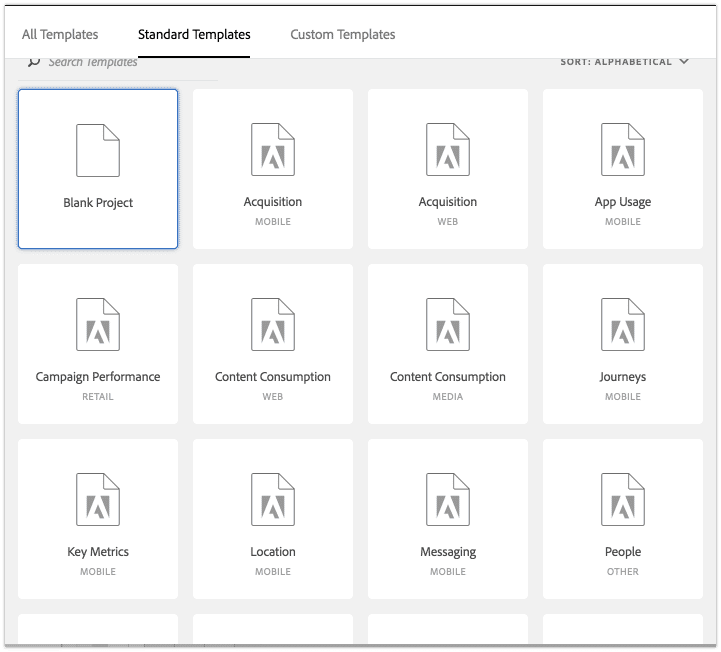Click the Blank Project label text
The width and height of the screenshot is (721, 652).
coord(98,203)
